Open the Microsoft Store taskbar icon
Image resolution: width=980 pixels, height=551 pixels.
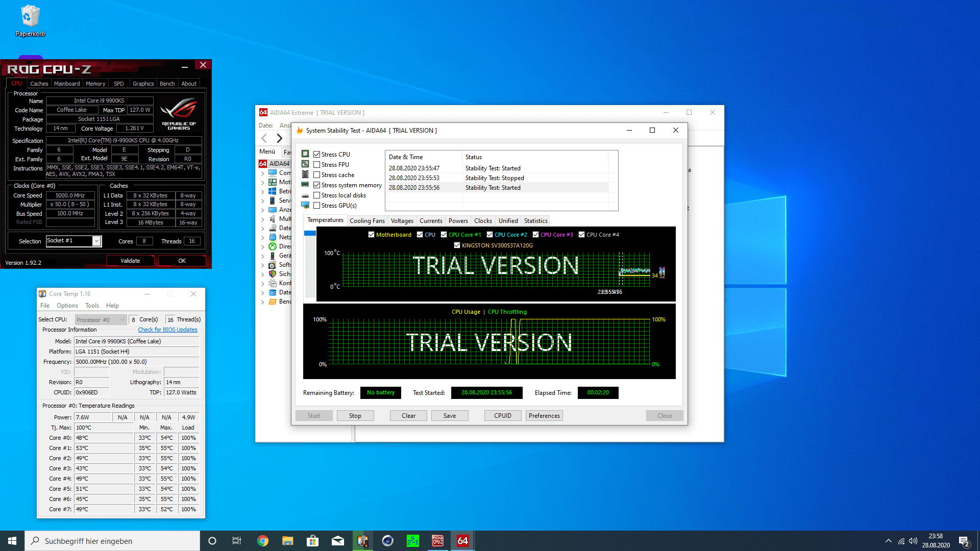tap(312, 541)
